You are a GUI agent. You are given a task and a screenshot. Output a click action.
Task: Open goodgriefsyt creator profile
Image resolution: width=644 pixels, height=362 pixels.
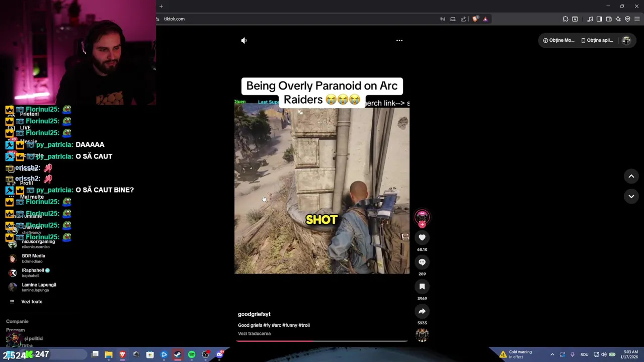pyautogui.click(x=254, y=314)
